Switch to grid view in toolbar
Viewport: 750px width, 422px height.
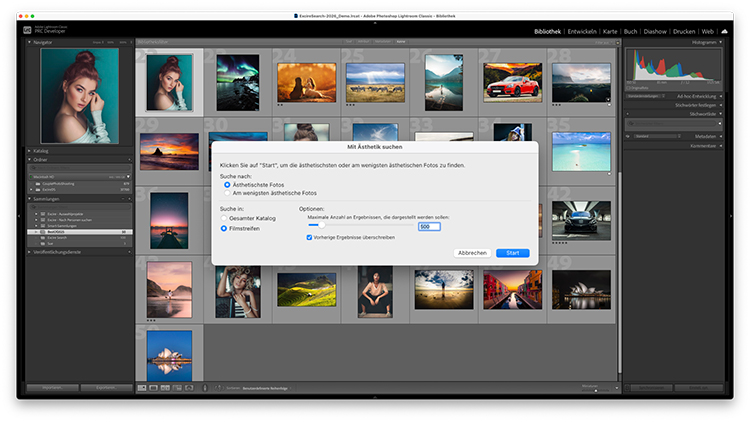141,387
